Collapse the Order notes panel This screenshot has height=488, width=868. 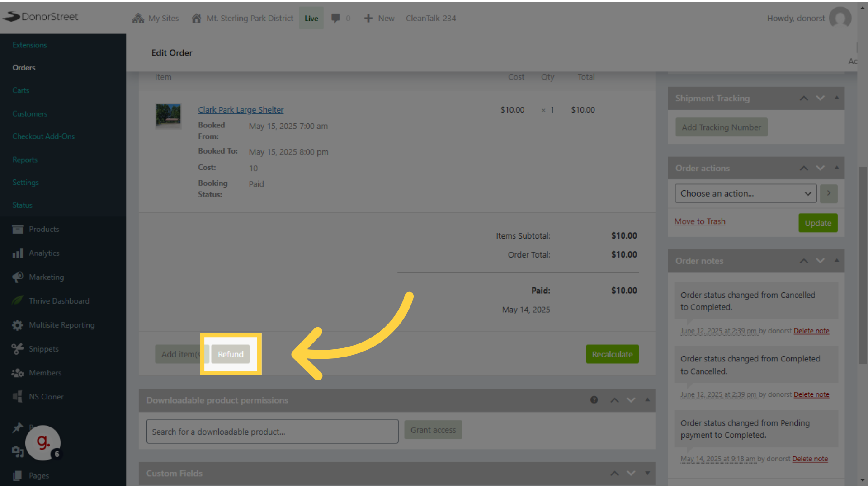(837, 260)
